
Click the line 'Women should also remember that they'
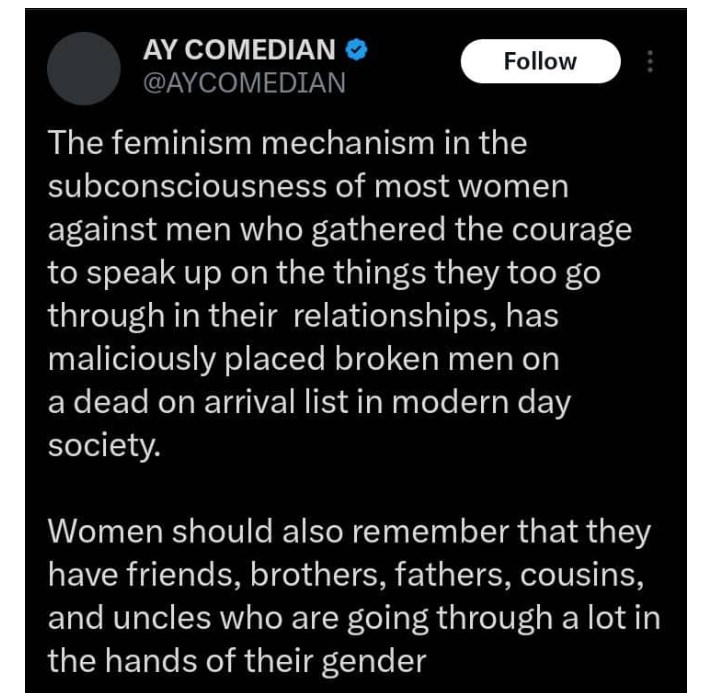click(349, 532)
